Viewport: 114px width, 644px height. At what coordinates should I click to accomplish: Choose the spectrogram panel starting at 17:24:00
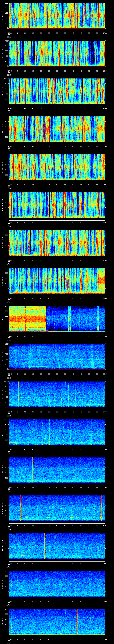pos(57,318)
